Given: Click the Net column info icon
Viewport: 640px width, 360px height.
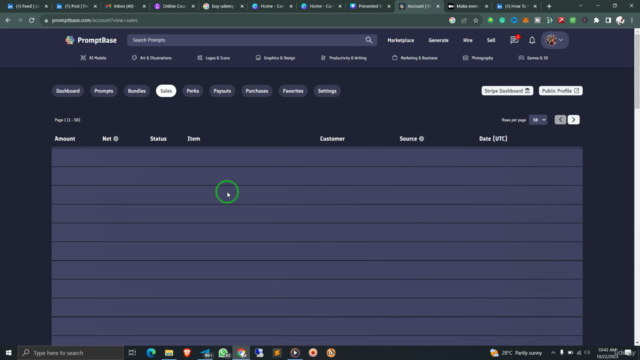Looking at the screenshot, I should click(x=116, y=139).
